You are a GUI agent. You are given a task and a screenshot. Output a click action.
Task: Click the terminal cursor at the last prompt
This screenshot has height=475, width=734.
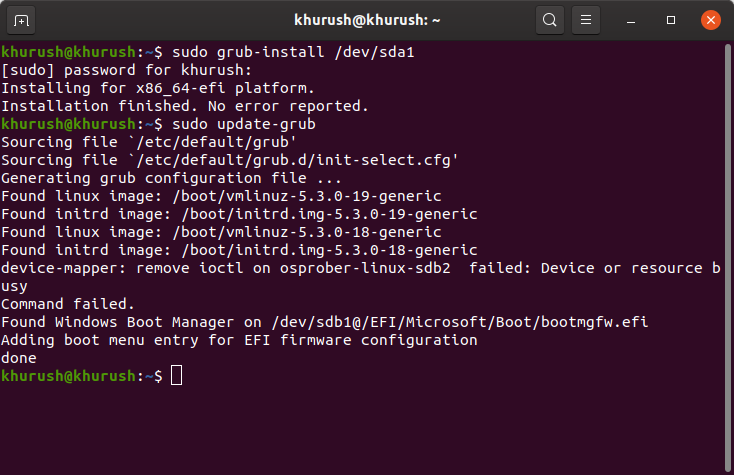[176, 375]
